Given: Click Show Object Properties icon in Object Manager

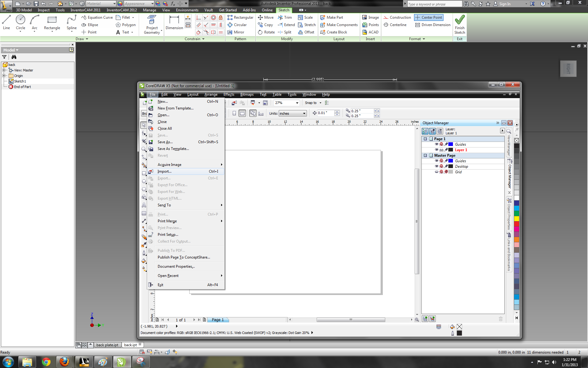Looking at the screenshot, I should point(425,131).
